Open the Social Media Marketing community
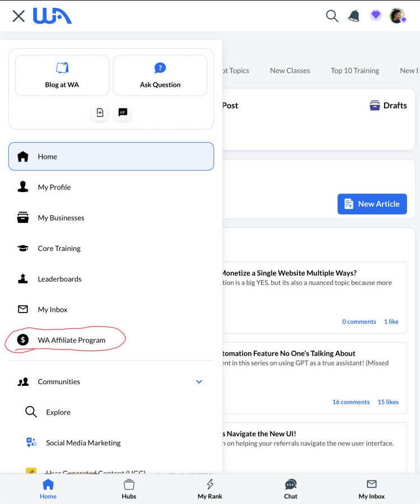Viewport: 420px width, 504px height. [83, 442]
